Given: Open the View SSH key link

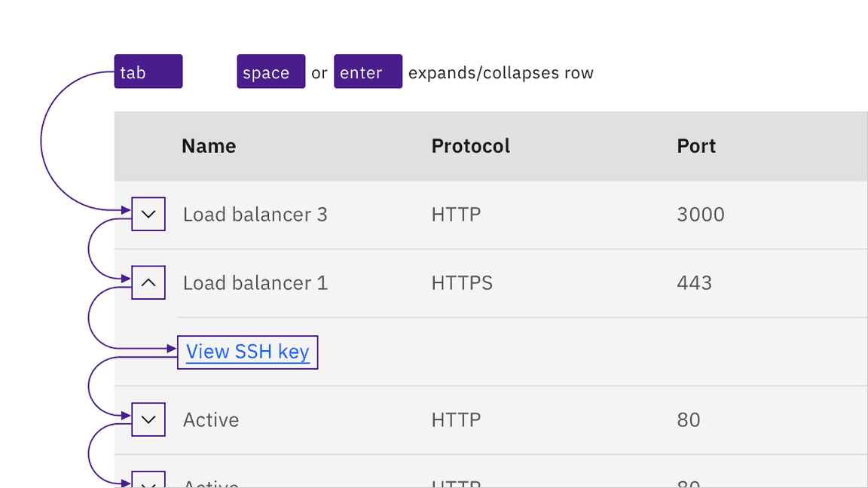Looking at the screenshot, I should 248,351.
